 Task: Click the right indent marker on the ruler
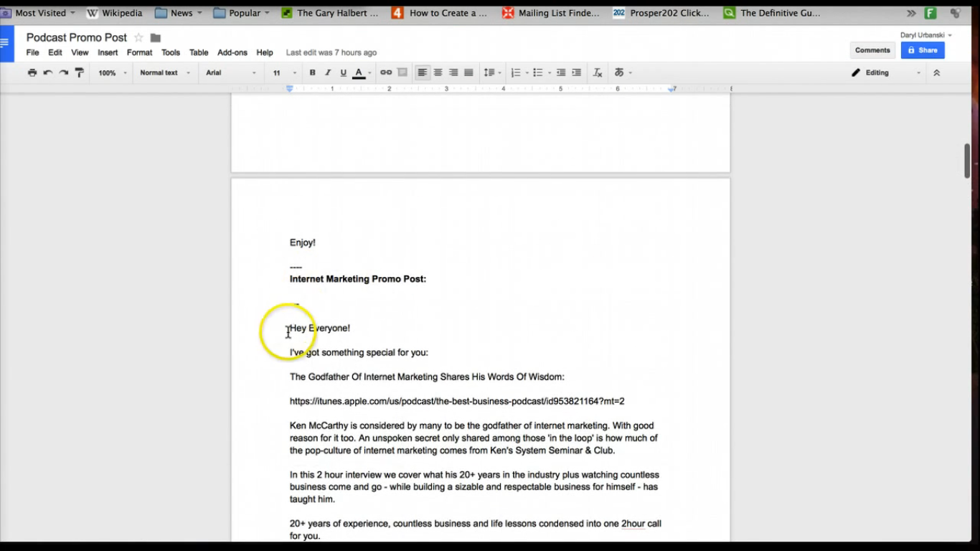coord(672,89)
